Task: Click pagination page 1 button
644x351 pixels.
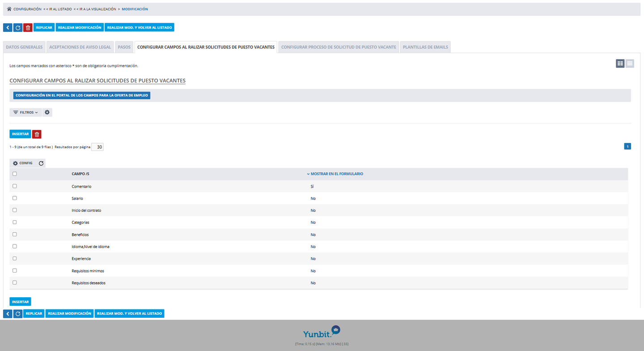Action: click(x=627, y=146)
